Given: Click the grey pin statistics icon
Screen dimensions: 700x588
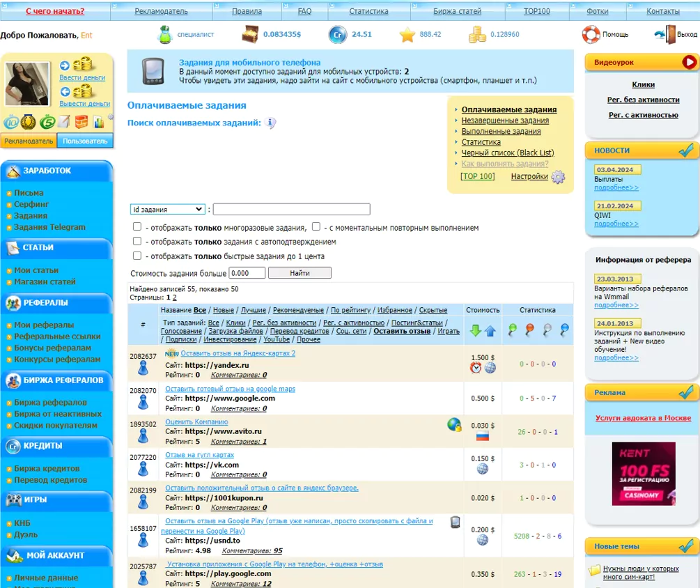Looking at the screenshot, I should click(547, 330).
